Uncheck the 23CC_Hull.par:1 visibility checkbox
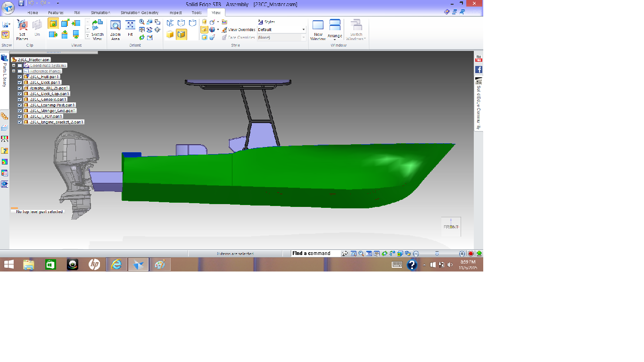Image resolution: width=644 pixels, height=362 pixels. [x=20, y=77]
